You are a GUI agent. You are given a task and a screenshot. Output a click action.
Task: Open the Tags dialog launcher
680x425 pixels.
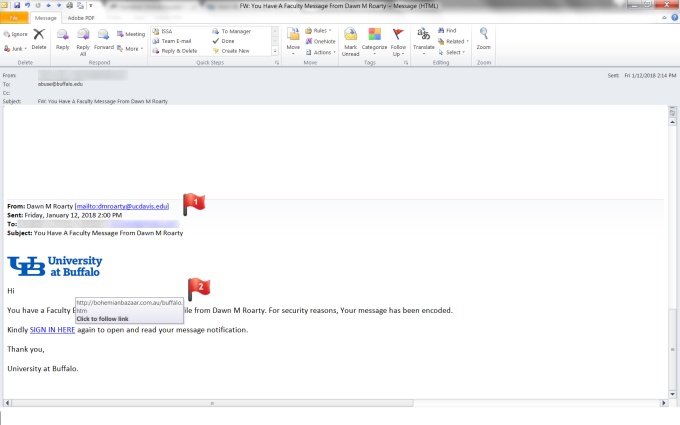pyautogui.click(x=406, y=63)
